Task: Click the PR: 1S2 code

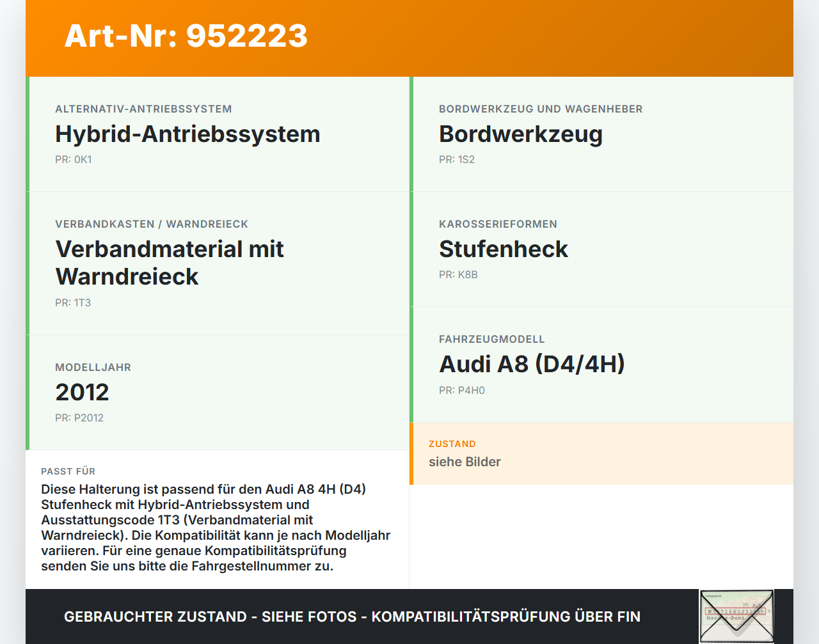Action: coord(456,159)
